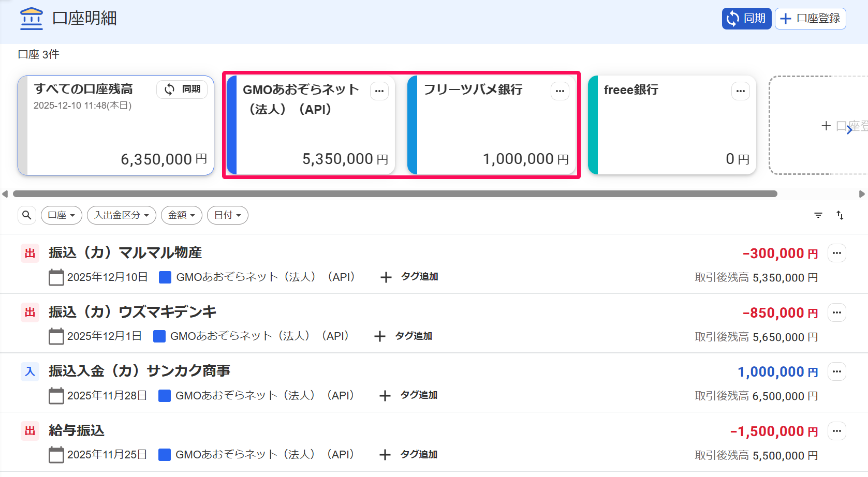Select the すべての口座残高 card
This screenshot has width=868, height=477.
click(x=116, y=126)
